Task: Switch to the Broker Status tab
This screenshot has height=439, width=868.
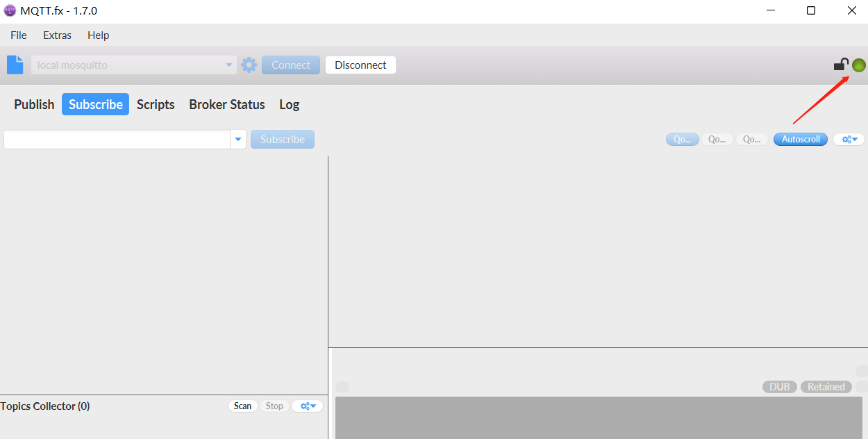Action: click(227, 104)
